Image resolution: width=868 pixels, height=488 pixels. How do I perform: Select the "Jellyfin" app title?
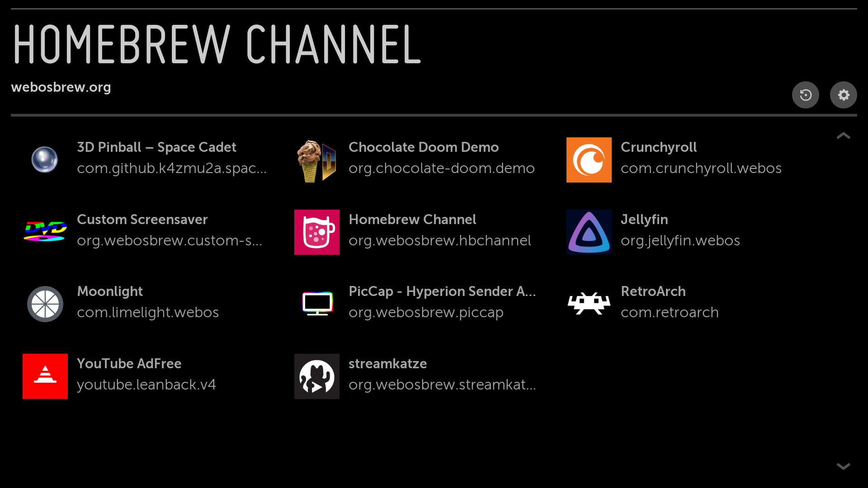pyautogui.click(x=644, y=220)
